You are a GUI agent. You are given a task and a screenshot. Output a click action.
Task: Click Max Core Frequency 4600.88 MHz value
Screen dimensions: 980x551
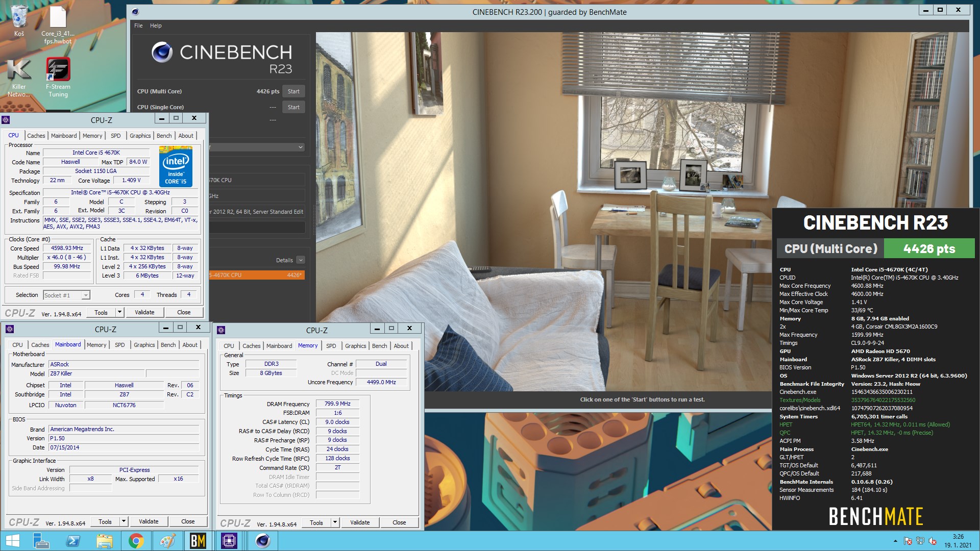click(867, 286)
